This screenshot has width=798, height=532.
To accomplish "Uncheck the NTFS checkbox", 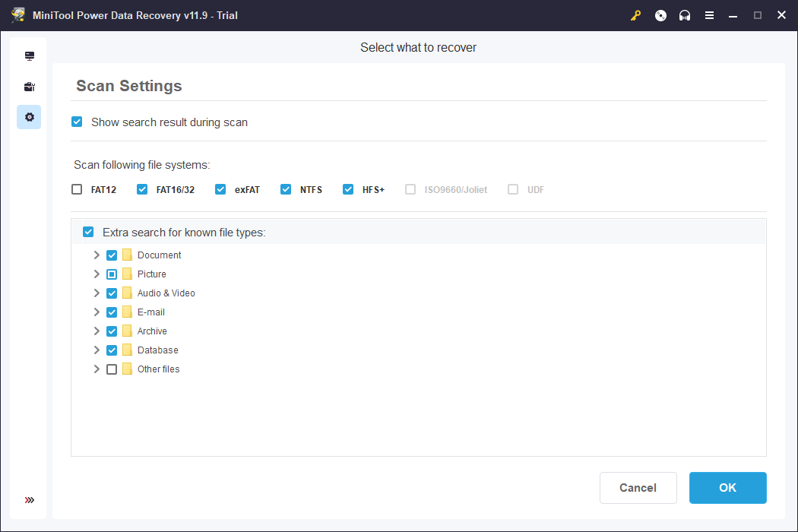I will (x=286, y=189).
